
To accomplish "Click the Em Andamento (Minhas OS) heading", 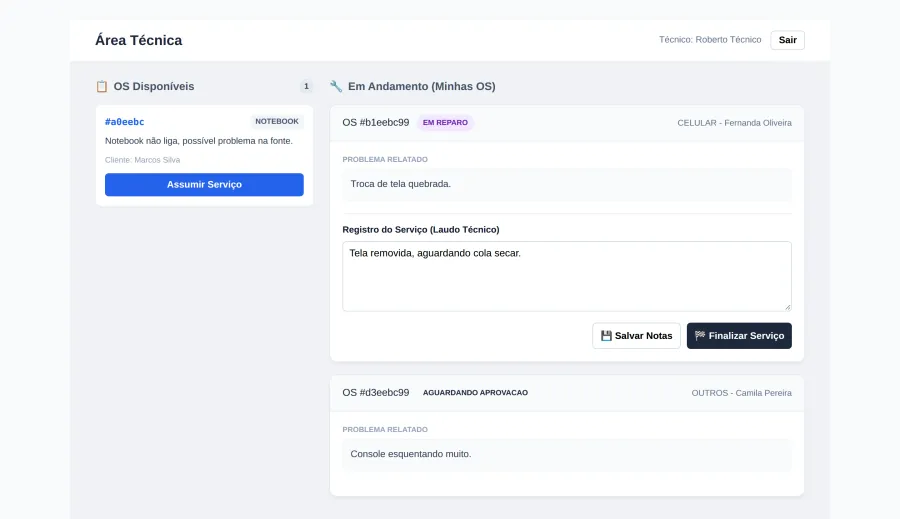I will pyautogui.click(x=422, y=87).
